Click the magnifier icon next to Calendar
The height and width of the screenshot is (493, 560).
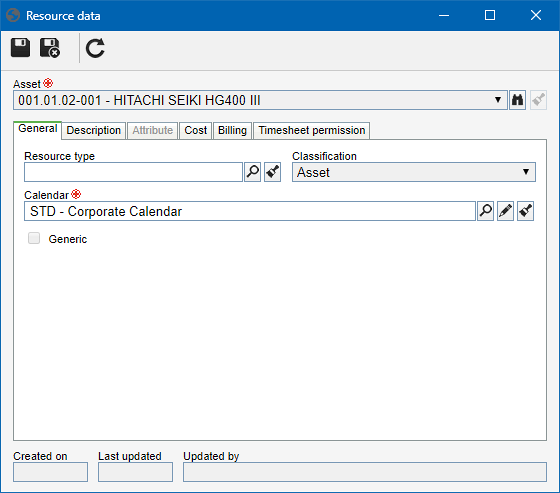(485, 211)
